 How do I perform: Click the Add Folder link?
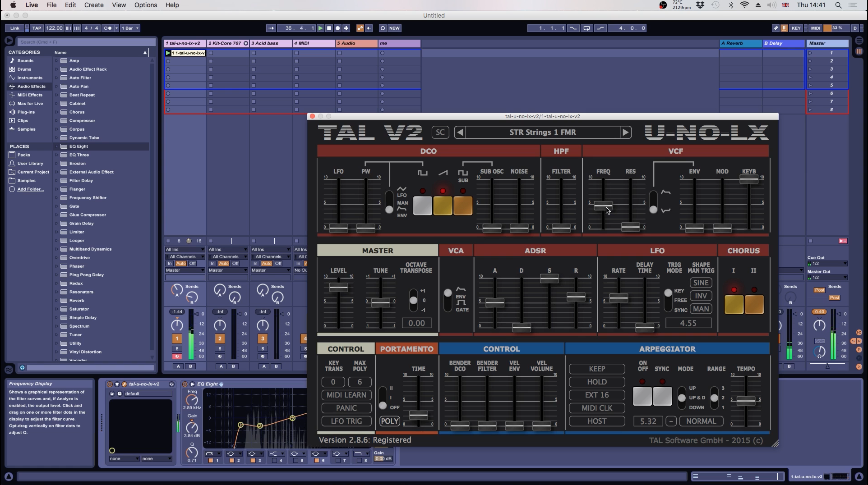[31, 189]
